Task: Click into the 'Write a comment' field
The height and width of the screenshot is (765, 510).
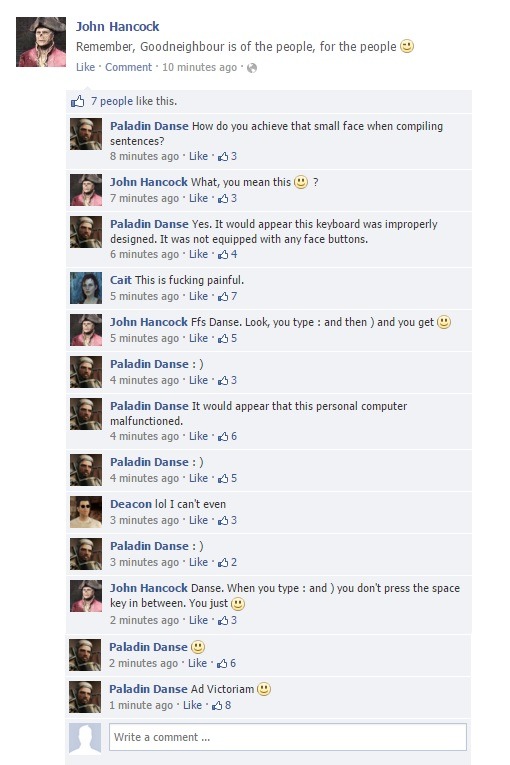Action: point(287,737)
